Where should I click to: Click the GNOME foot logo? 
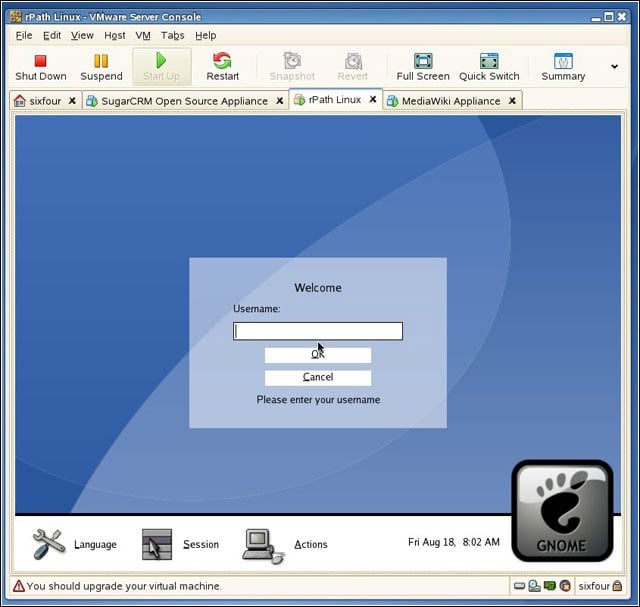[562, 510]
